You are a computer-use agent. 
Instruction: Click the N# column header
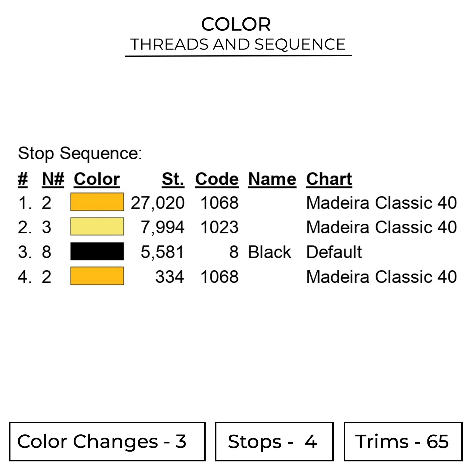click(53, 179)
